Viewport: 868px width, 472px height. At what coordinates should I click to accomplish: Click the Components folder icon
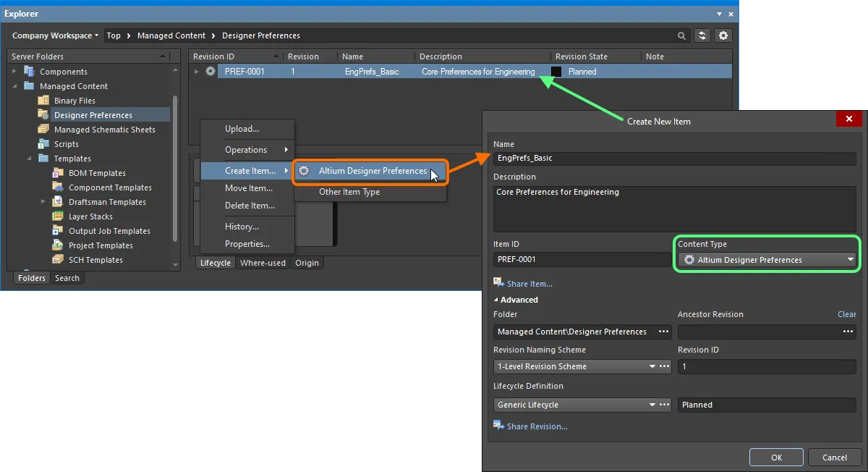click(x=29, y=72)
